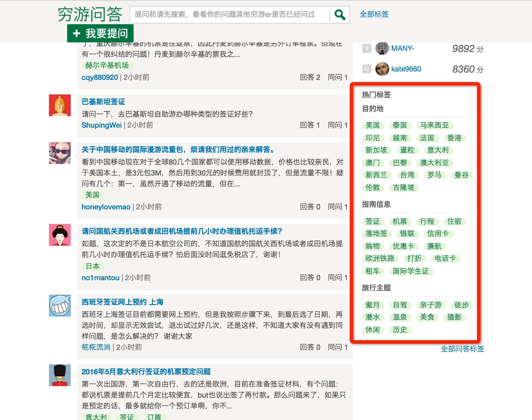Open 全部标签 link in header
This screenshot has width=532, height=420.
tap(374, 14)
